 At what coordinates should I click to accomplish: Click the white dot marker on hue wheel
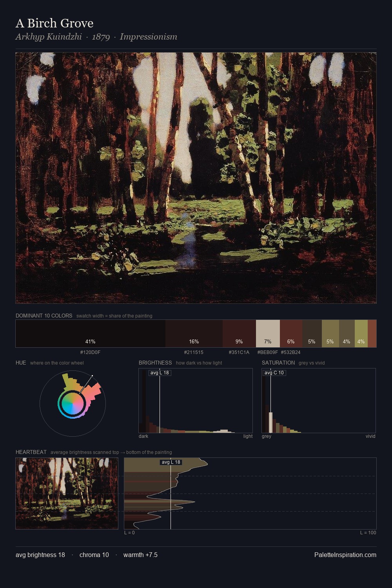point(92,376)
